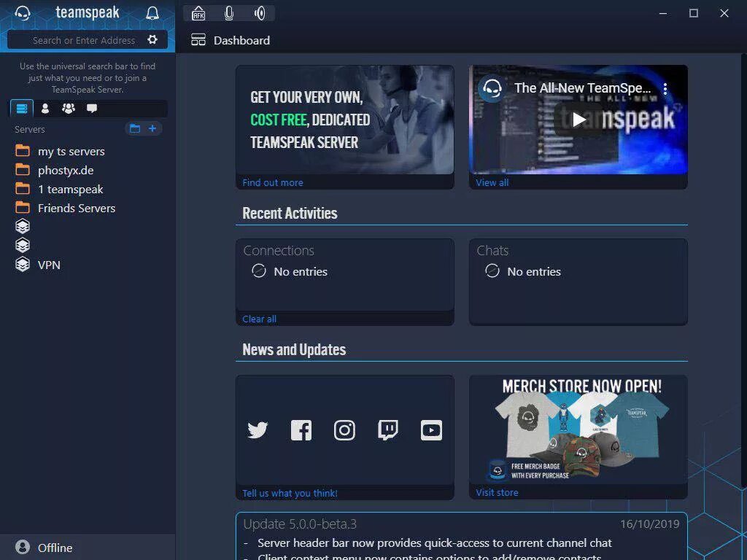Open settings gear in search bar
Image resolution: width=747 pixels, height=560 pixels.
pos(152,39)
